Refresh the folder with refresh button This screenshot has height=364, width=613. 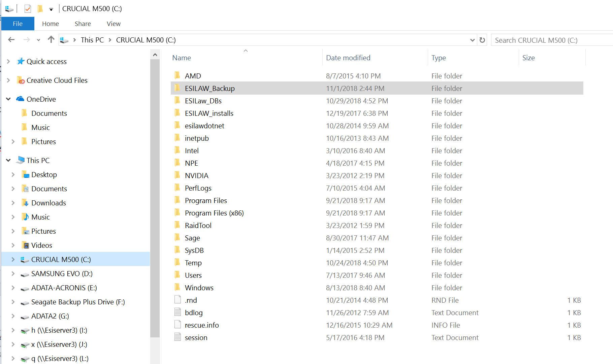point(482,40)
